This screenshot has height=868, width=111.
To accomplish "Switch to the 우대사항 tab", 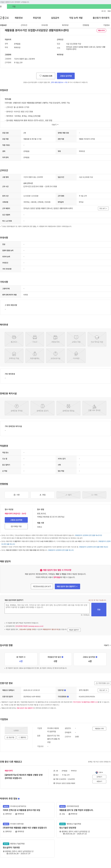I will 44,25.
